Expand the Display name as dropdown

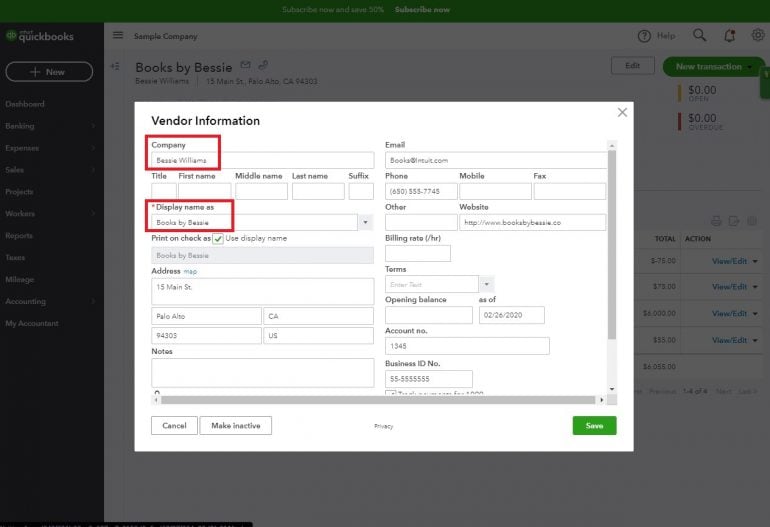pos(365,222)
